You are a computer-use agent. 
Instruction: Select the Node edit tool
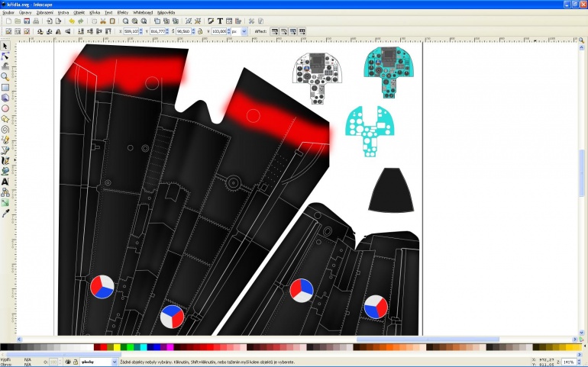(x=5, y=56)
